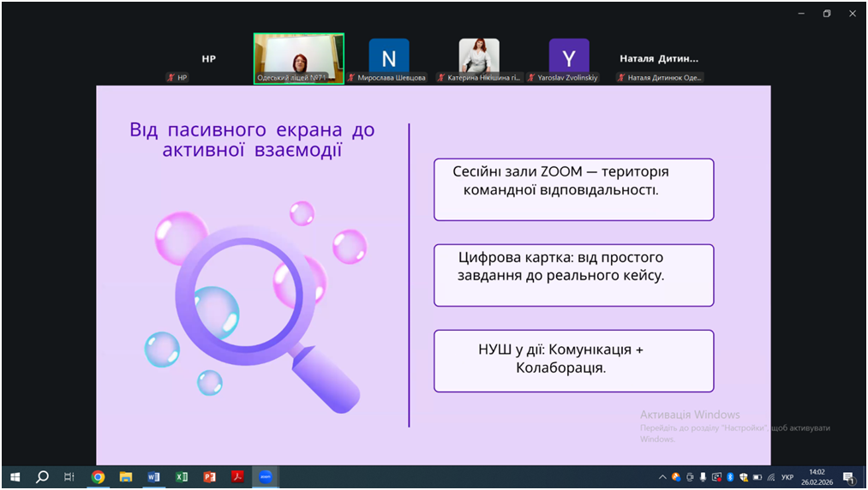Open Excel from the taskbar
The height and width of the screenshot is (490, 868).
(182, 477)
